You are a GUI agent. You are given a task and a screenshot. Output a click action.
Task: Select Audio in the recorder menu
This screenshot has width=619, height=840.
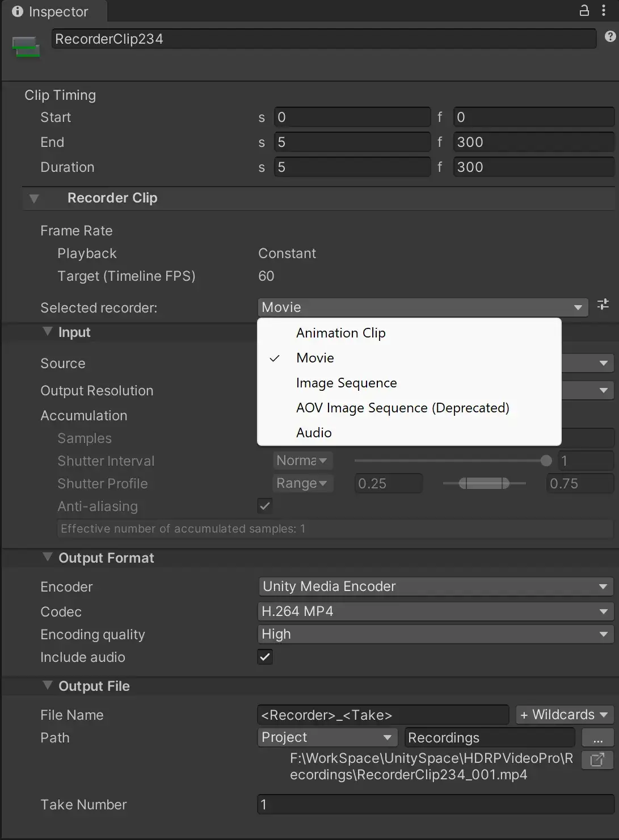(x=314, y=433)
